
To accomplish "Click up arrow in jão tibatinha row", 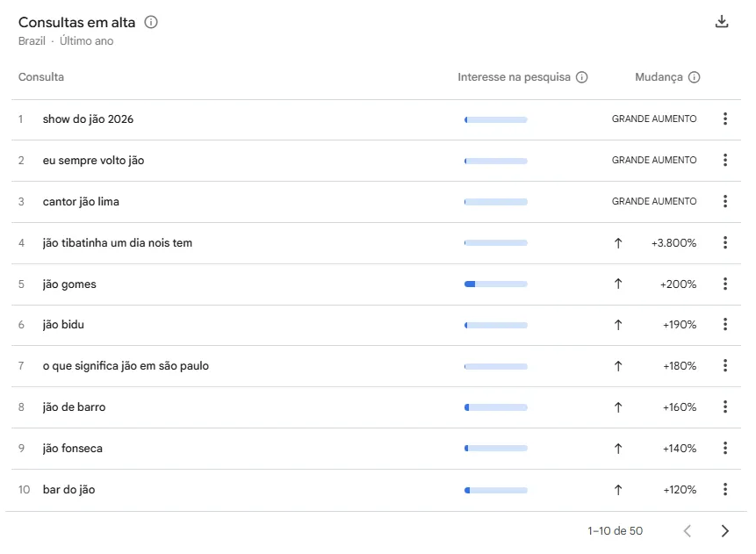I will coord(618,243).
